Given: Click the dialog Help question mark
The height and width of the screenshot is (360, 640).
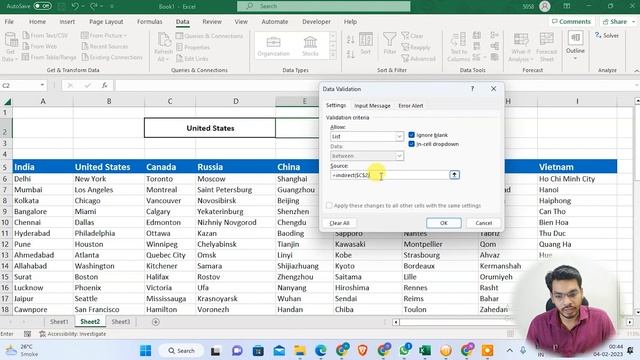Looking at the screenshot, I should [x=473, y=89].
